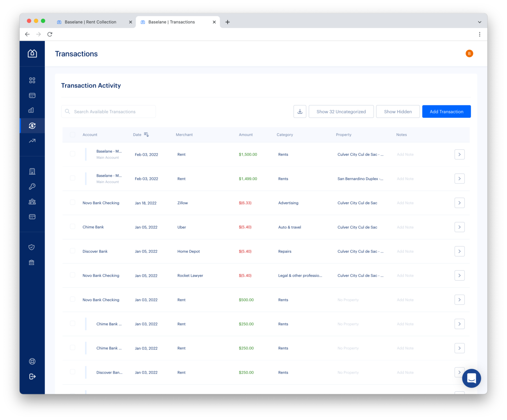
Task: Click the Search Available Transactions field
Action: 108,111
